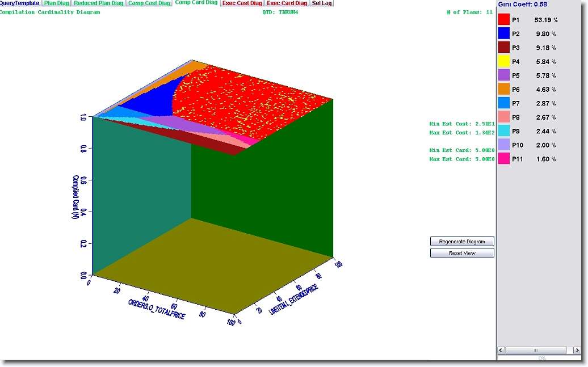The height and width of the screenshot is (367, 588).
Task: Open the QueryTemplate tab
Action: 19,3
